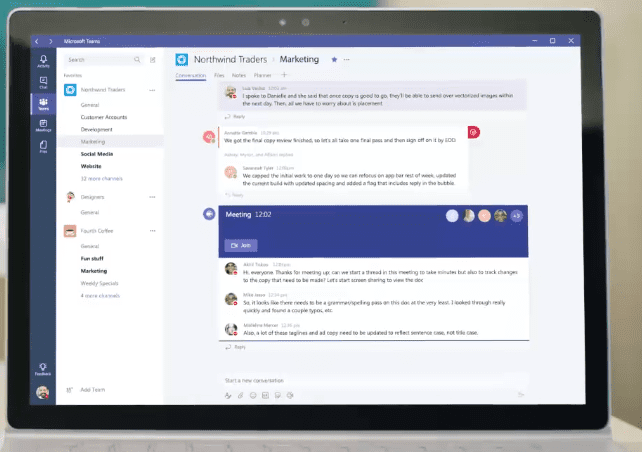Open Fun stuff channel

pyautogui.click(x=92, y=259)
